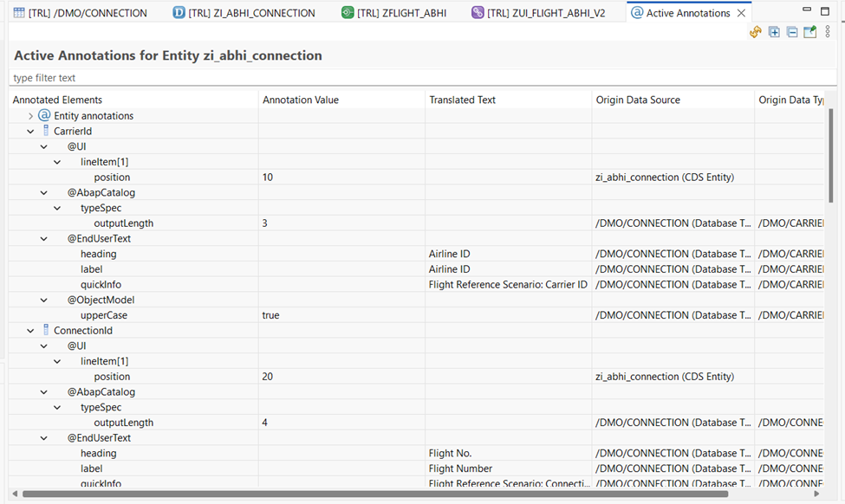The width and height of the screenshot is (845, 504).
Task: Click the Collapse All icon
Action: click(x=792, y=32)
